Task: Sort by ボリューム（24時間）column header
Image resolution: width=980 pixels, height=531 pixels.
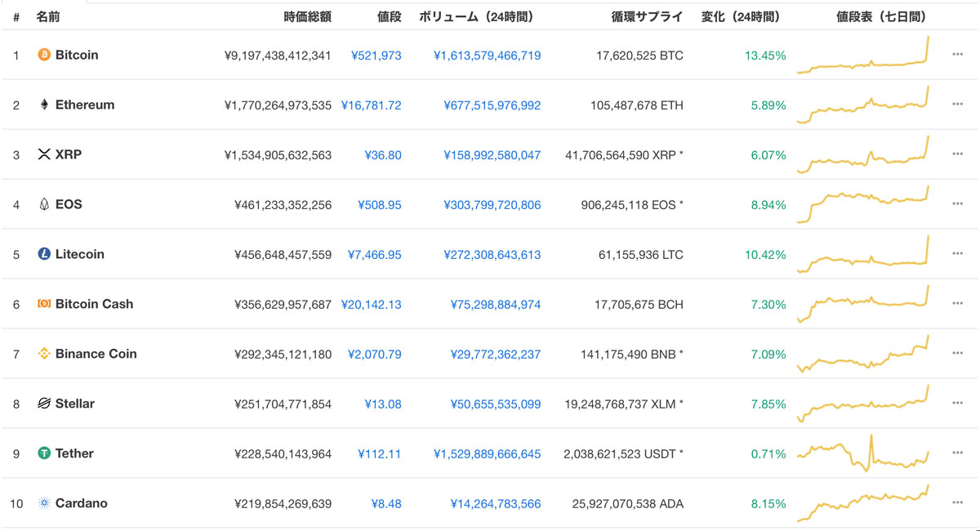Action: click(x=479, y=16)
